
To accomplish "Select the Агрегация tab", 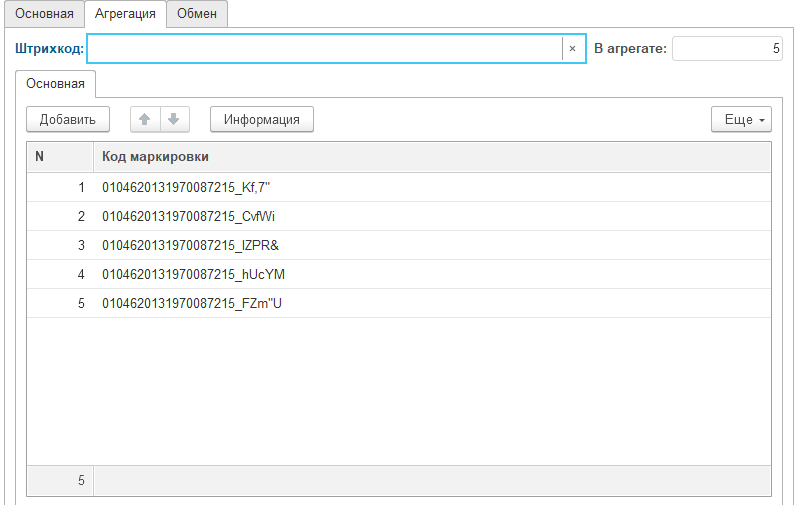I will point(125,13).
